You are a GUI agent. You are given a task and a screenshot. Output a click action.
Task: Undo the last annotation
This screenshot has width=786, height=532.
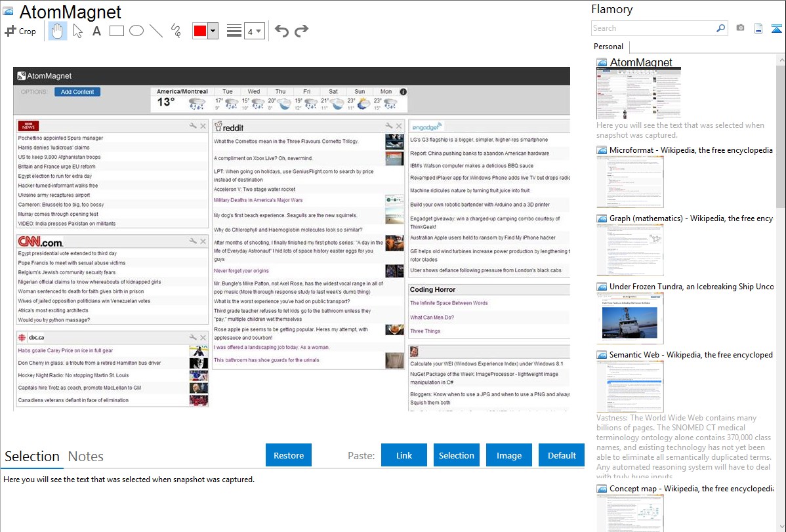point(281,31)
